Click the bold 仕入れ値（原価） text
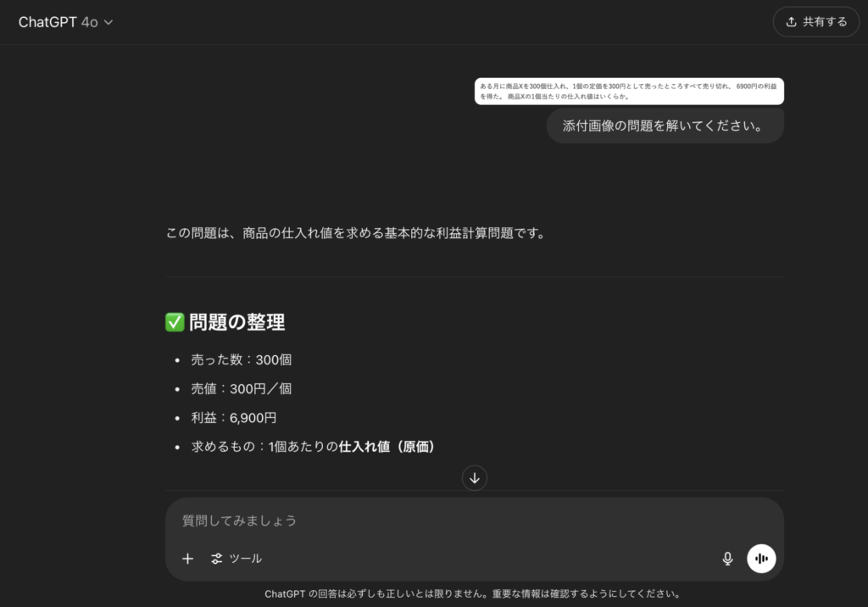The width and height of the screenshot is (868, 607). click(x=387, y=446)
